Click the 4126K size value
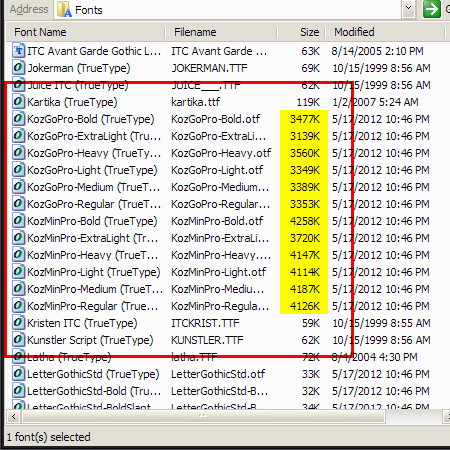450x450 pixels. click(x=305, y=306)
